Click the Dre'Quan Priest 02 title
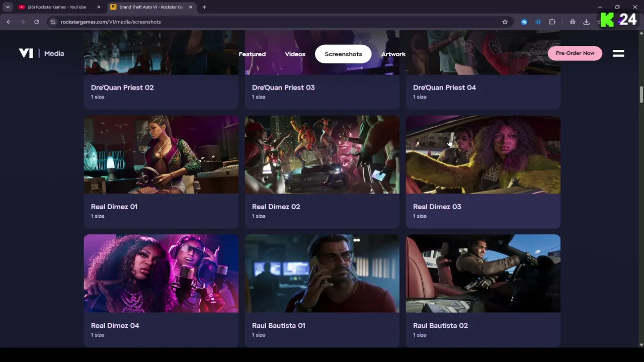This screenshot has height=362, width=644. (x=122, y=87)
